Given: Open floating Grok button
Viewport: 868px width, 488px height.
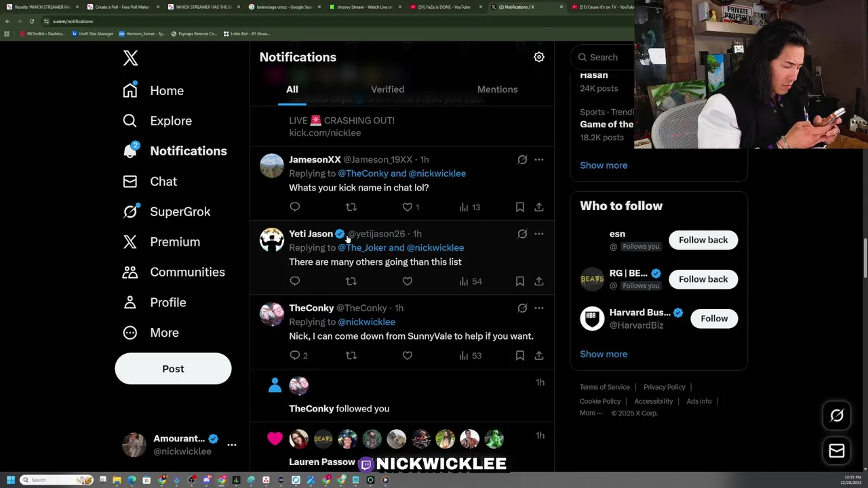Looking at the screenshot, I should coord(837,416).
